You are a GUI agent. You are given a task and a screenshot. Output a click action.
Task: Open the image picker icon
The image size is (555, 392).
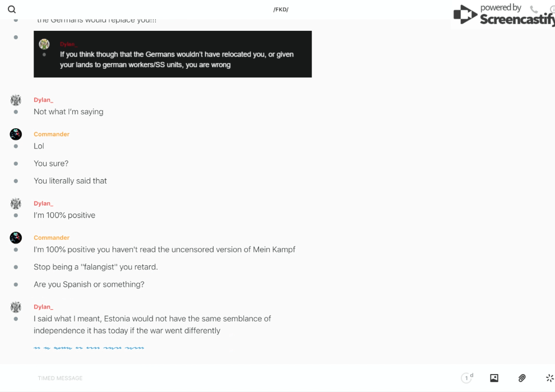(494, 378)
